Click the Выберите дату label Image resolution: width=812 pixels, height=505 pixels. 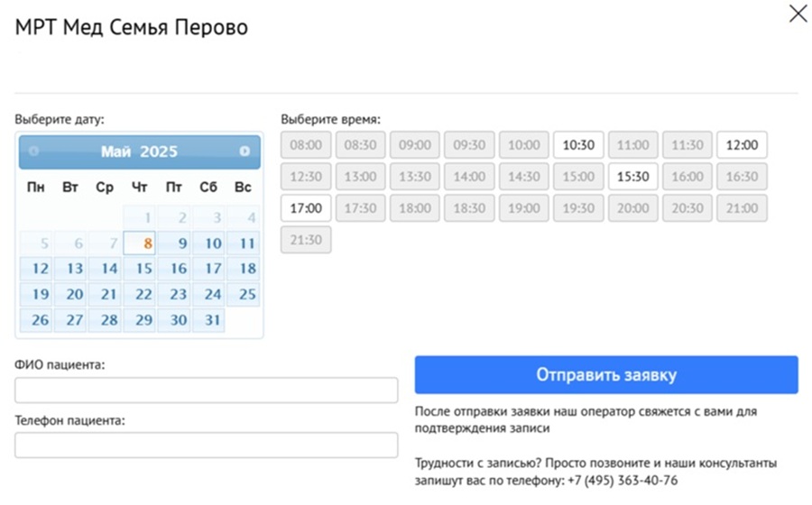[x=60, y=120]
